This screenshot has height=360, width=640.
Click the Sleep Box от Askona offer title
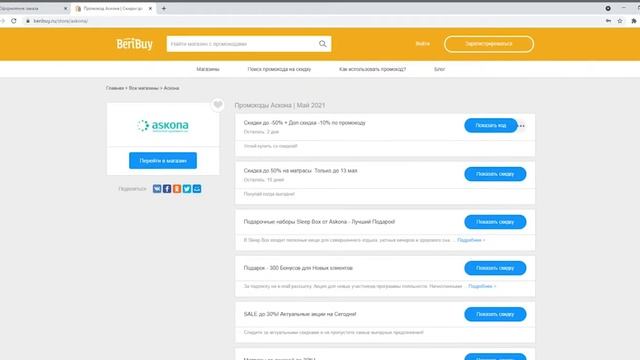tap(319, 222)
